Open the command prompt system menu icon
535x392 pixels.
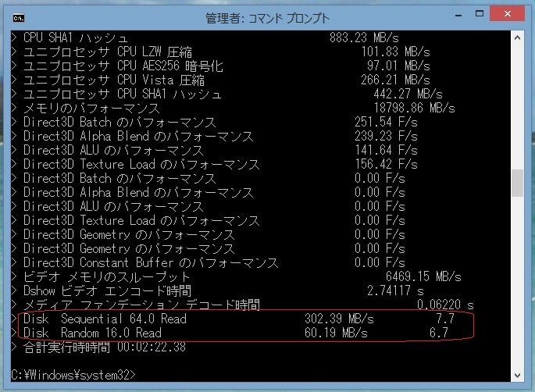(19, 18)
